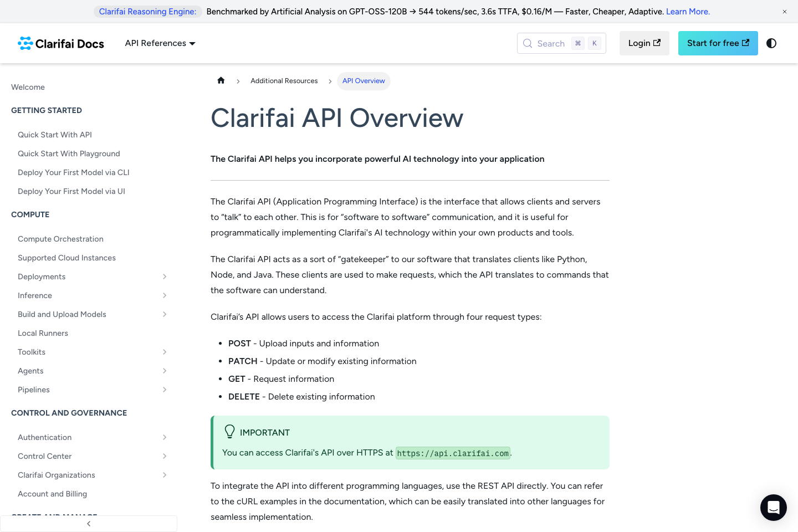Click the Clarifai Docs logo icon
Viewport: 798px width, 532px height.
click(x=24, y=43)
